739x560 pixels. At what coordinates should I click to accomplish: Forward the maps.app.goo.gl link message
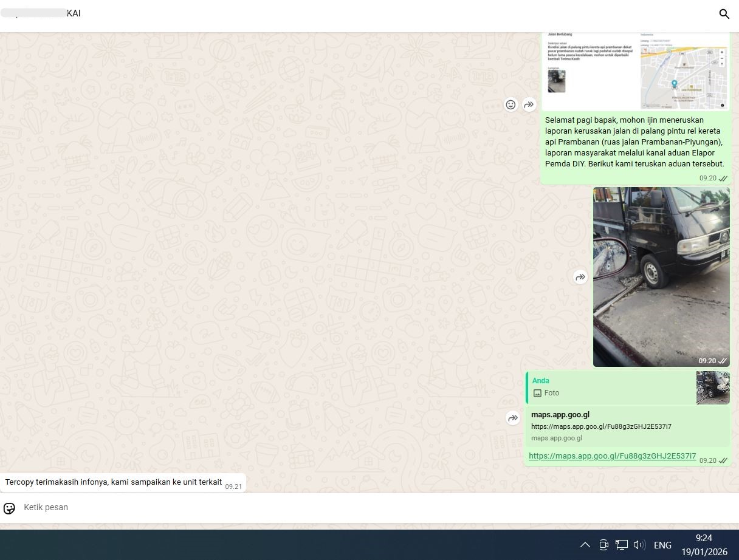(514, 418)
